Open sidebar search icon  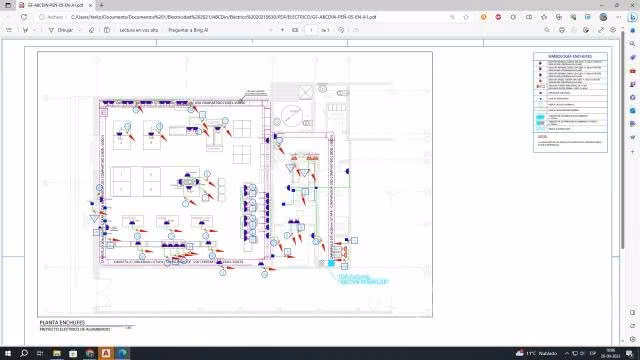633,44
